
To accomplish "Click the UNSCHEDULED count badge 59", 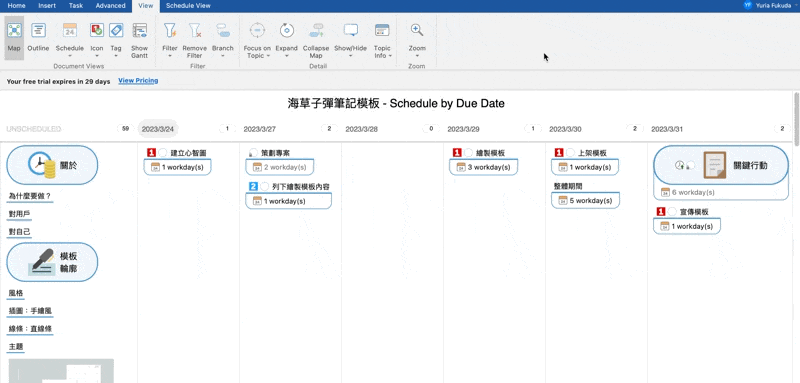I will [x=125, y=129].
